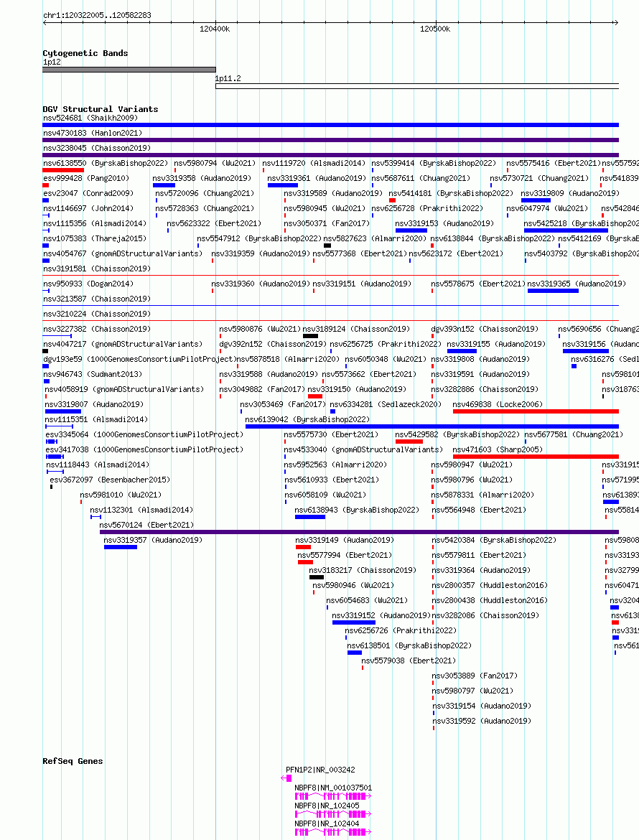Image resolution: width=639 pixels, height=840 pixels.
Task: Open nsv3319807 (Audano2019) variant
Action: click(x=94, y=404)
